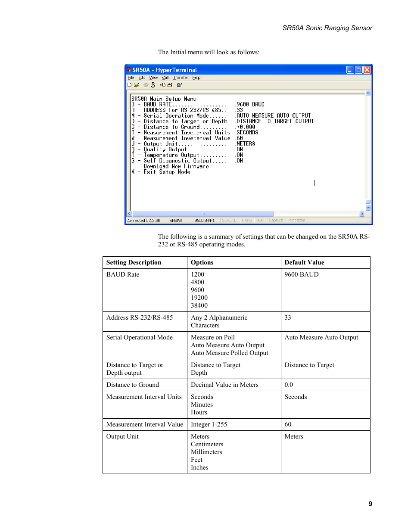Click the 'T - Temperature Output' terminal line
411x532 pixels.
click(x=187, y=155)
